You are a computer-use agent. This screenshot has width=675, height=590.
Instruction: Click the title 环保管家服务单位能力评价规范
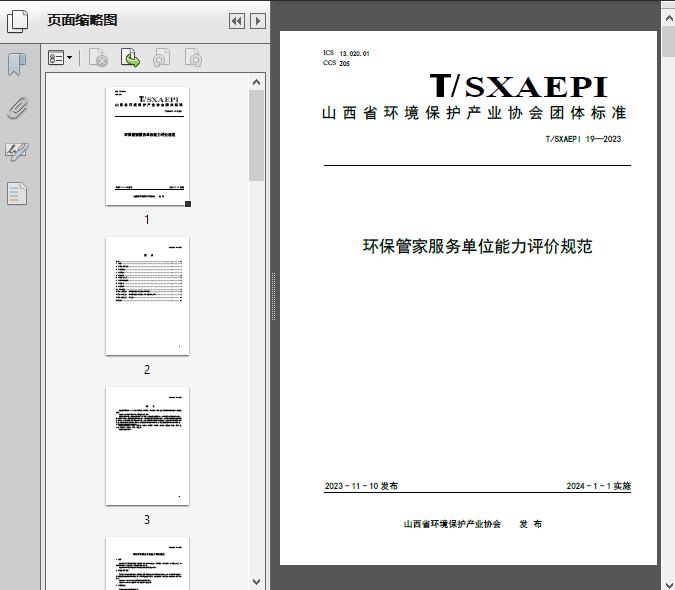[477, 246]
